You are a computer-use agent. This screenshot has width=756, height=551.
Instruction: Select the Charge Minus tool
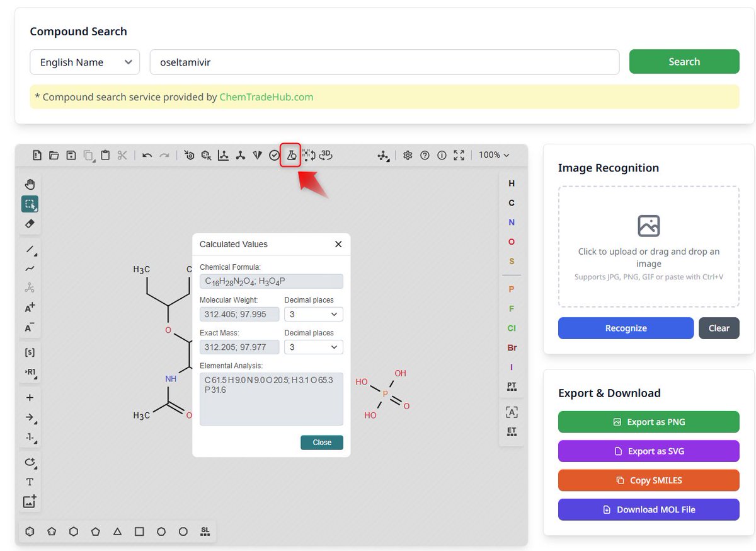(x=30, y=327)
